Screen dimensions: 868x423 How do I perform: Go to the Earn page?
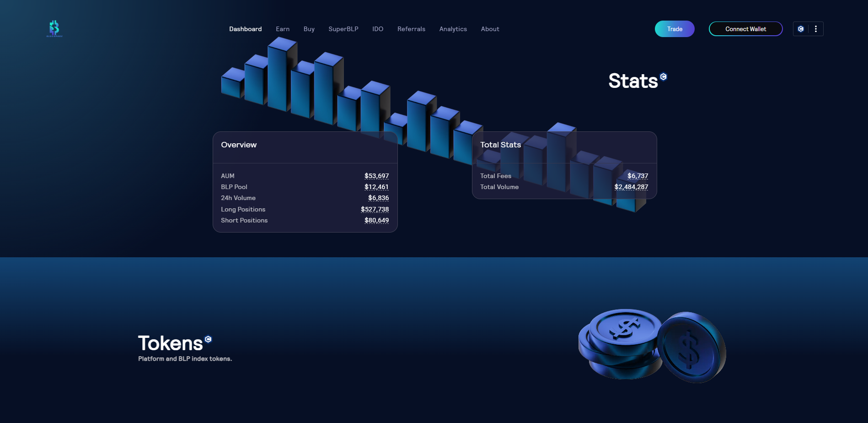pos(283,29)
